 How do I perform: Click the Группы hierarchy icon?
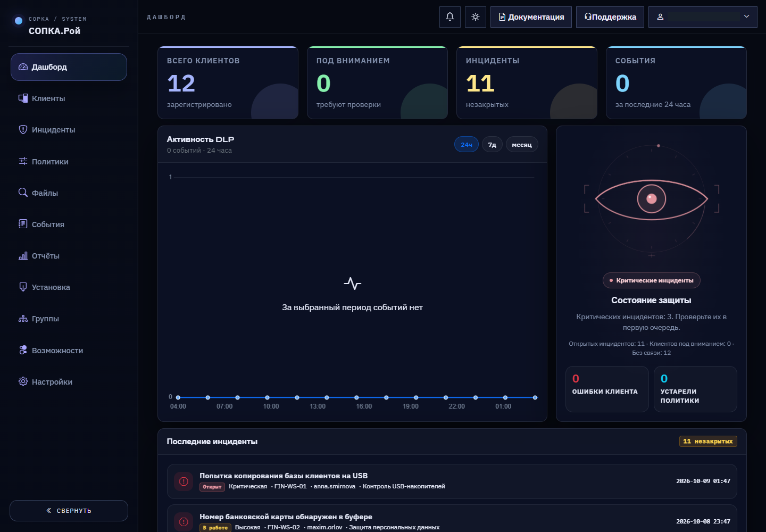coord(23,319)
